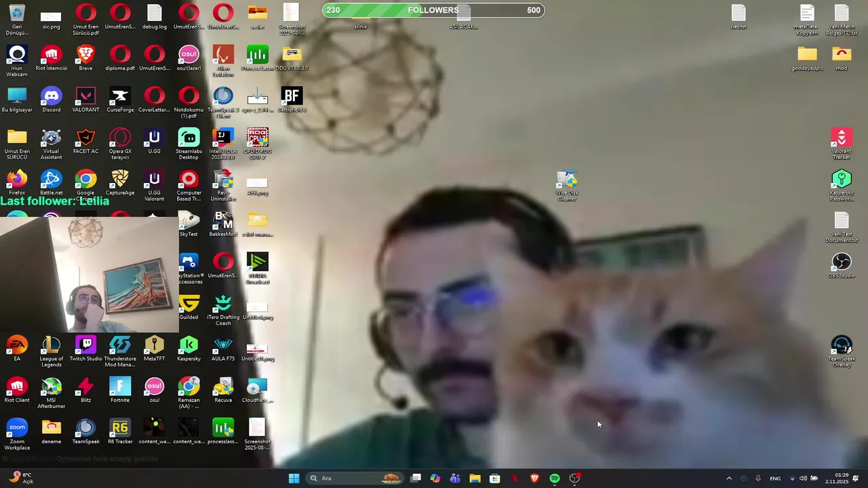Open iTero Drafting Coach icon

coord(223,310)
